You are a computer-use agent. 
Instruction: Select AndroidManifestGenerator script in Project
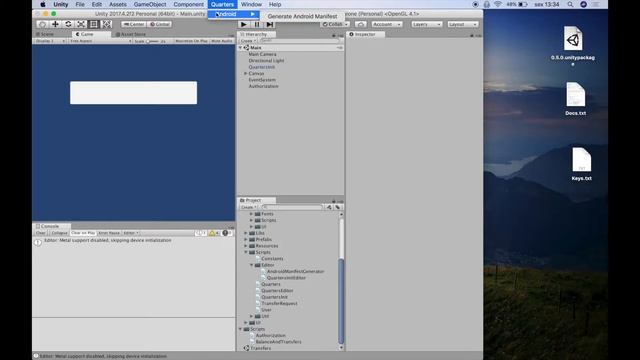[x=293, y=271]
